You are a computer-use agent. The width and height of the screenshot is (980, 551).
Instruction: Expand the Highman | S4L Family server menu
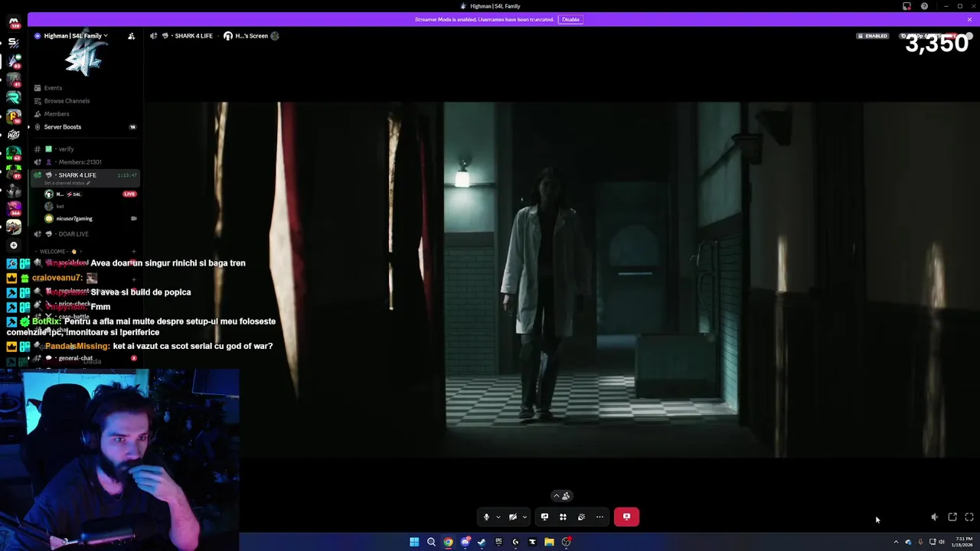(75, 36)
